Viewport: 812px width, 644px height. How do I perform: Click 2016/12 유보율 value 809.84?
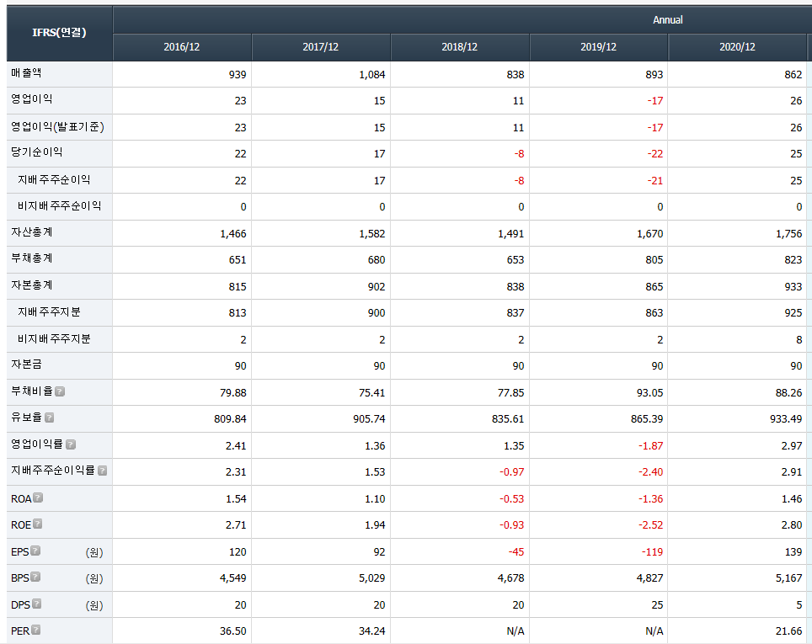tap(231, 418)
